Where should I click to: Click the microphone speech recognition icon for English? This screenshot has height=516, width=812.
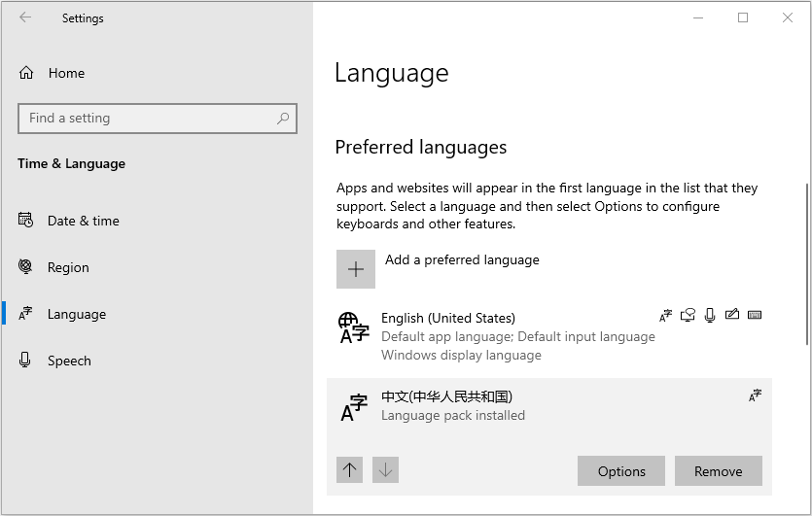[x=710, y=315]
